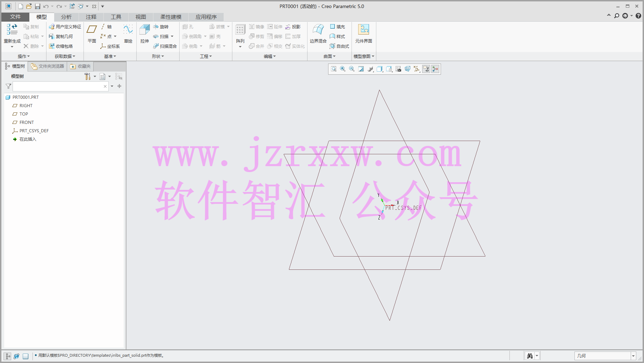The width and height of the screenshot is (644, 363).
Task: Switch to the 视图 ribbon tab
Action: (140, 17)
